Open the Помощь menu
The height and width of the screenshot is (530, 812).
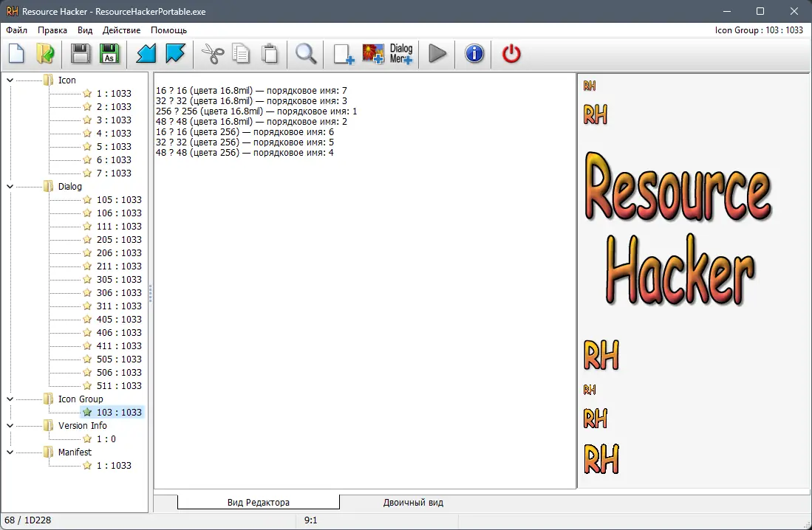point(168,30)
